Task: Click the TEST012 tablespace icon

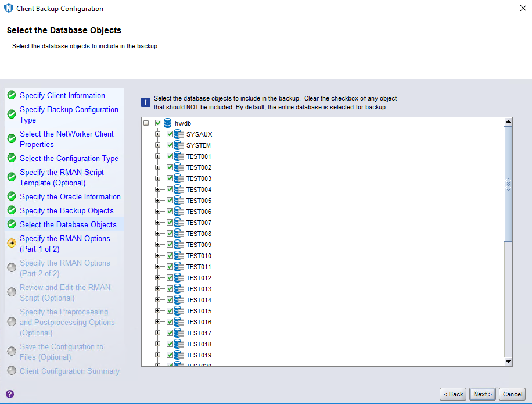Action: pos(179,278)
